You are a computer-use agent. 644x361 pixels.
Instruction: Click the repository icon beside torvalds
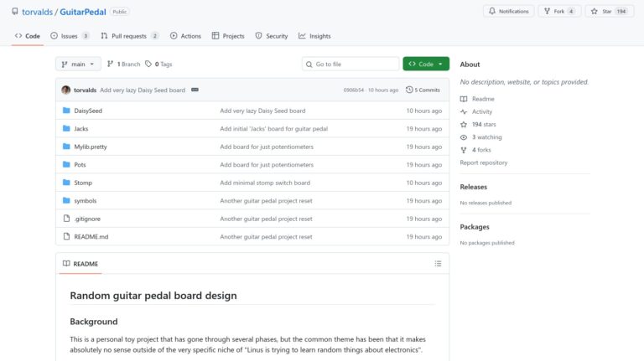(x=15, y=12)
